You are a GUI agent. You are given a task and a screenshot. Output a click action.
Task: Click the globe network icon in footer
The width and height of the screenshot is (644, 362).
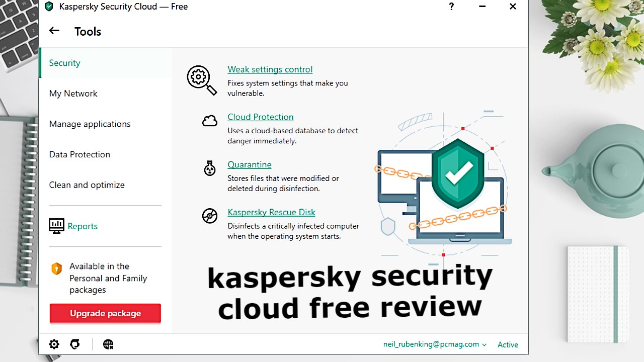click(x=108, y=344)
